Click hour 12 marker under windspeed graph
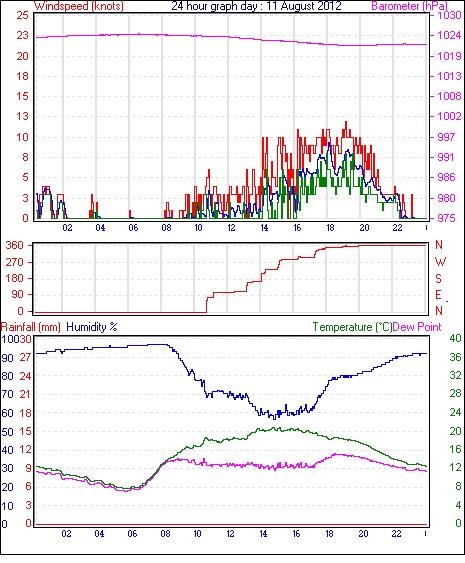The width and height of the screenshot is (465, 563). coord(231,228)
